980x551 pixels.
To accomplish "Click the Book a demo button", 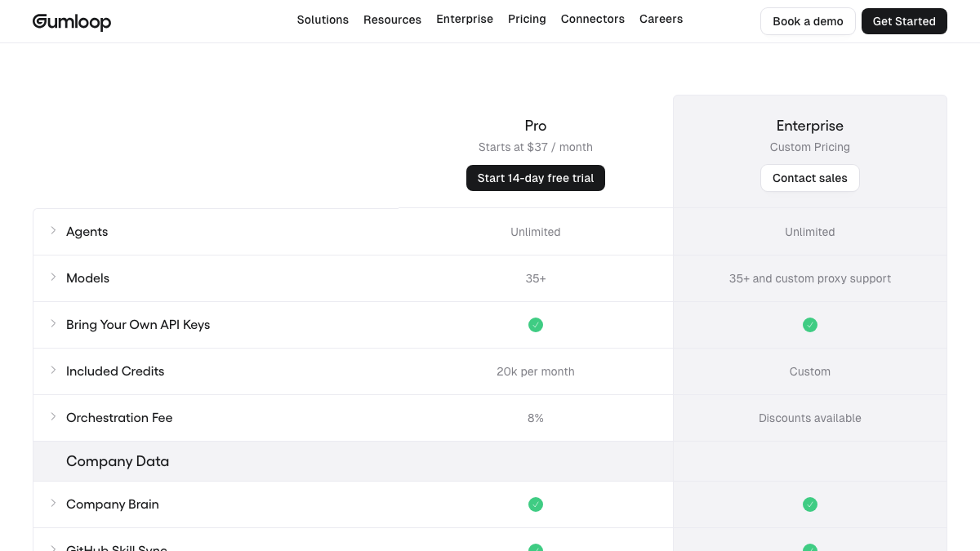I will tap(808, 21).
